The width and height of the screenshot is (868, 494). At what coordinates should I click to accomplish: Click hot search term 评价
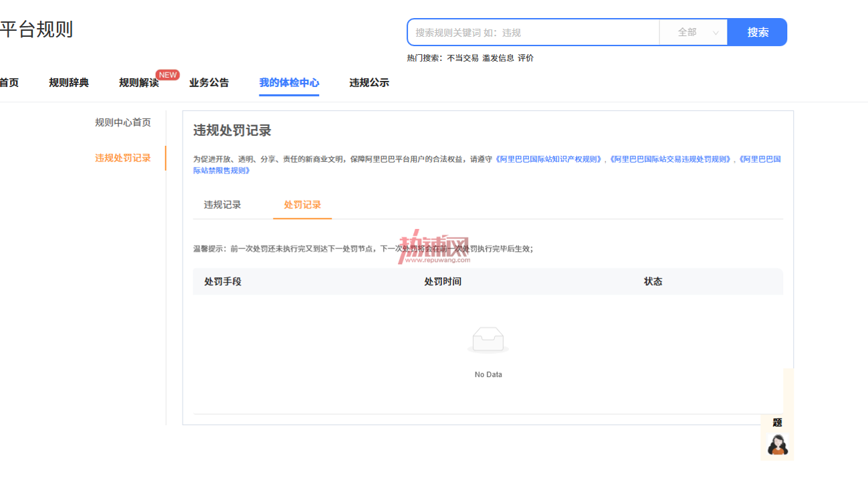click(x=526, y=58)
